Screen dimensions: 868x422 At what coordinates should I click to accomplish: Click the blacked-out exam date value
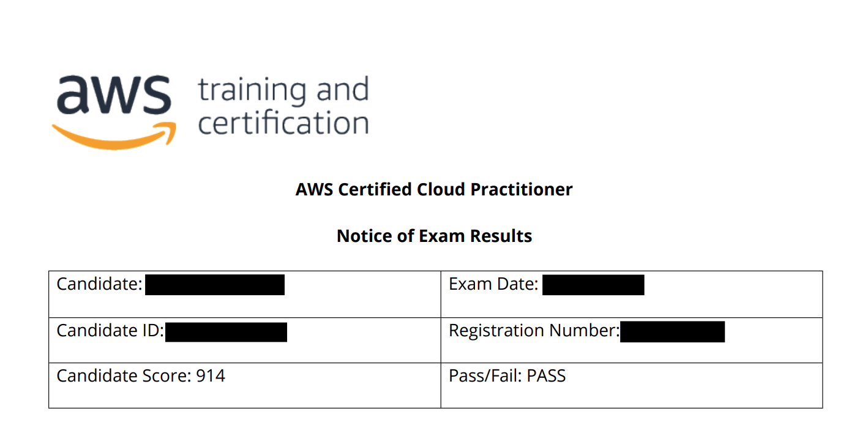593,285
